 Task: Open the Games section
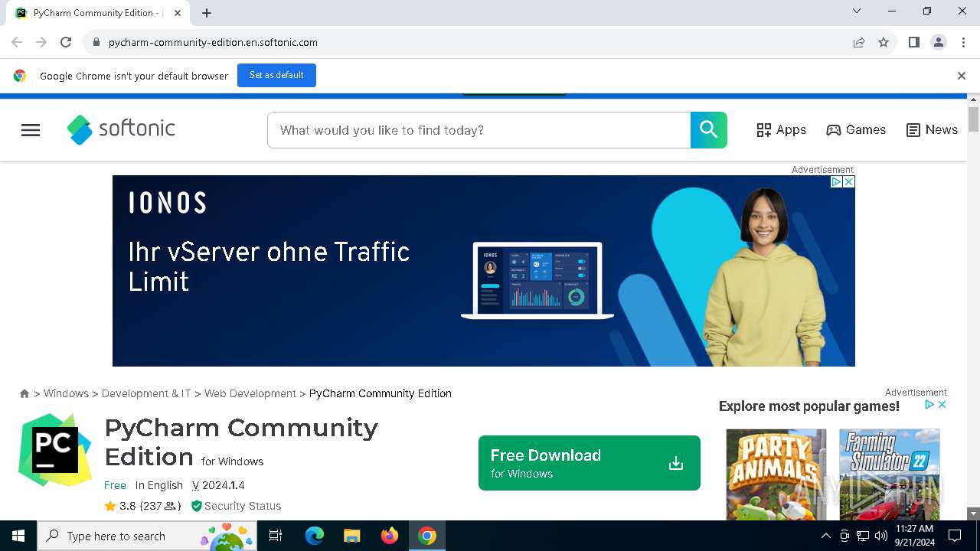[856, 130]
